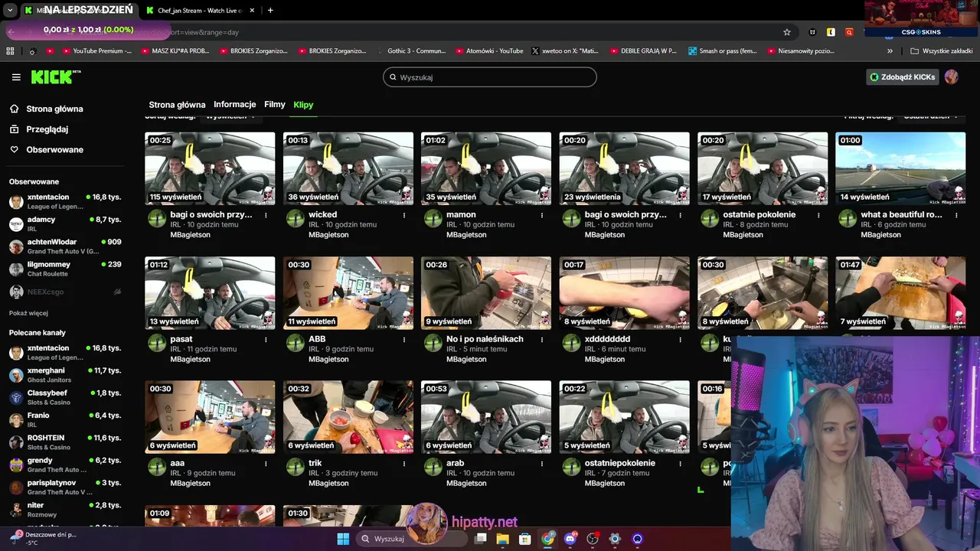Play the 'ABB' clip thumbnail

(x=348, y=293)
